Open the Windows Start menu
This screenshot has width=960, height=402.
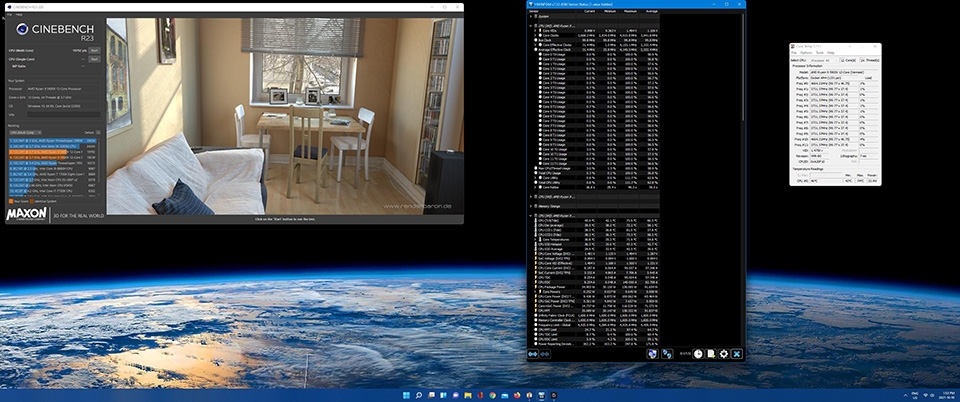[407, 395]
